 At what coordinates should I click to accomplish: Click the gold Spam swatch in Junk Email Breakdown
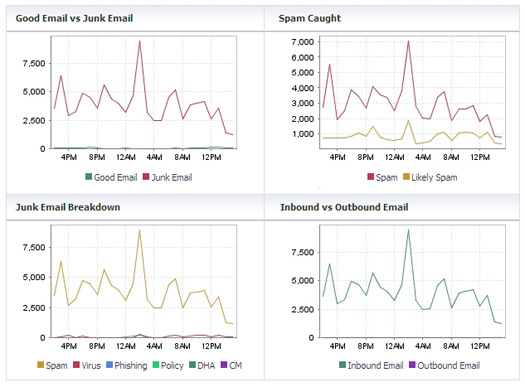[41, 365]
